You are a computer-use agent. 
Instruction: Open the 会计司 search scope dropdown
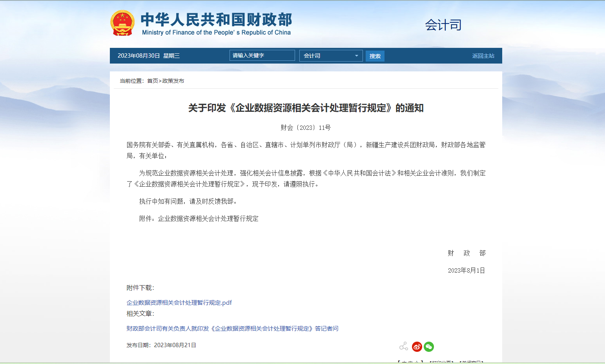(x=331, y=56)
